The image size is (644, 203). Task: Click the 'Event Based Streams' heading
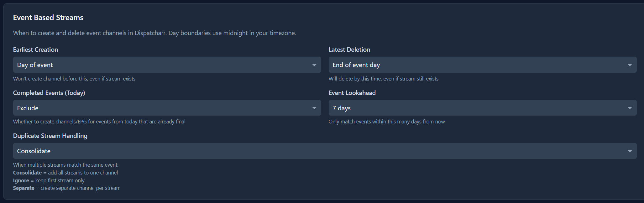(48, 18)
